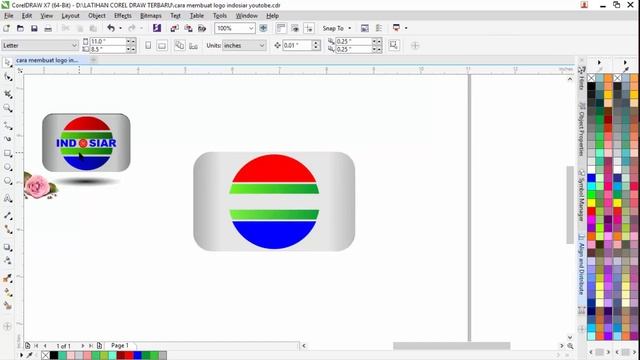Open the Object menu
Screen dimensions: 640x360
[97, 16]
